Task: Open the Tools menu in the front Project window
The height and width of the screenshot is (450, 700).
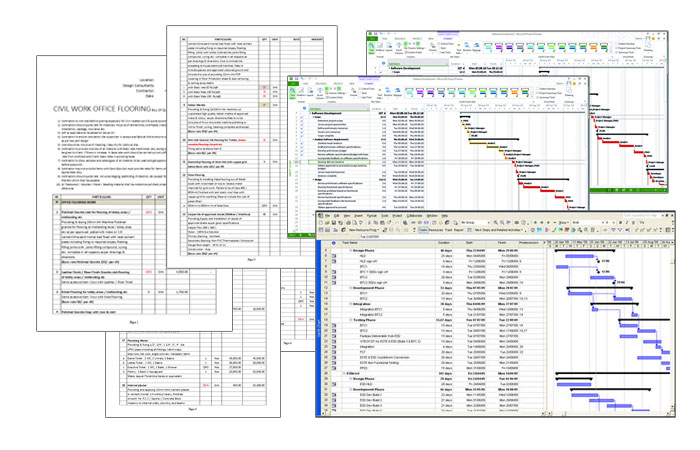Action: click(x=384, y=216)
